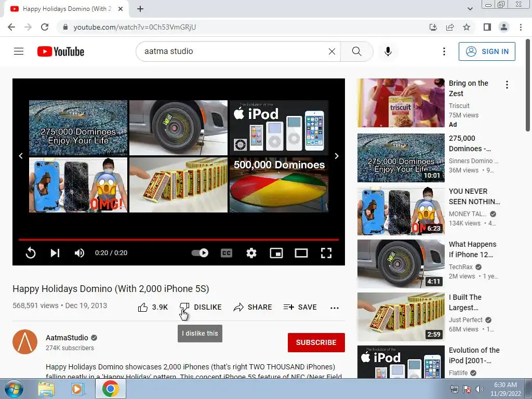Open Windows Explorer from the taskbar
532x399 pixels.
(x=46, y=389)
